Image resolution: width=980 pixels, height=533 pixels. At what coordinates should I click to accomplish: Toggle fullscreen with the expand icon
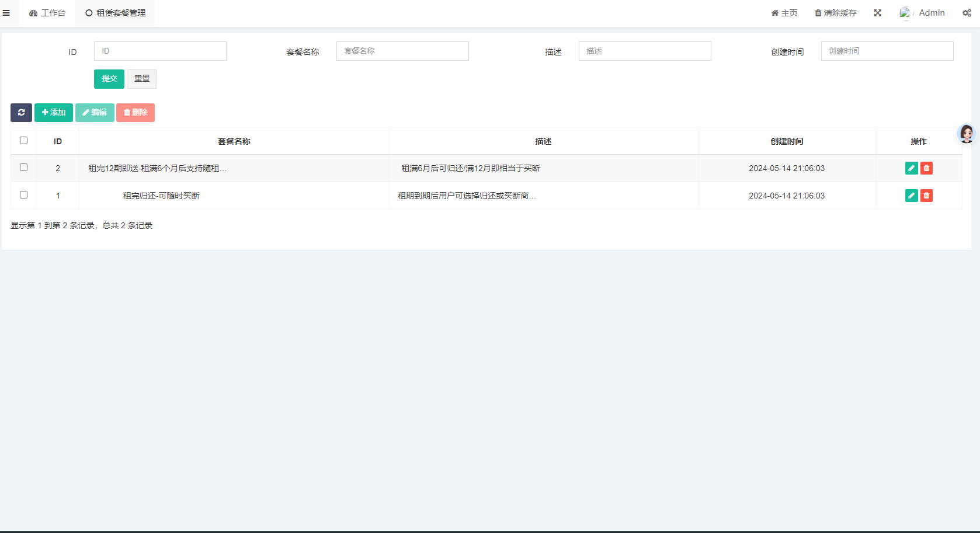coord(877,13)
